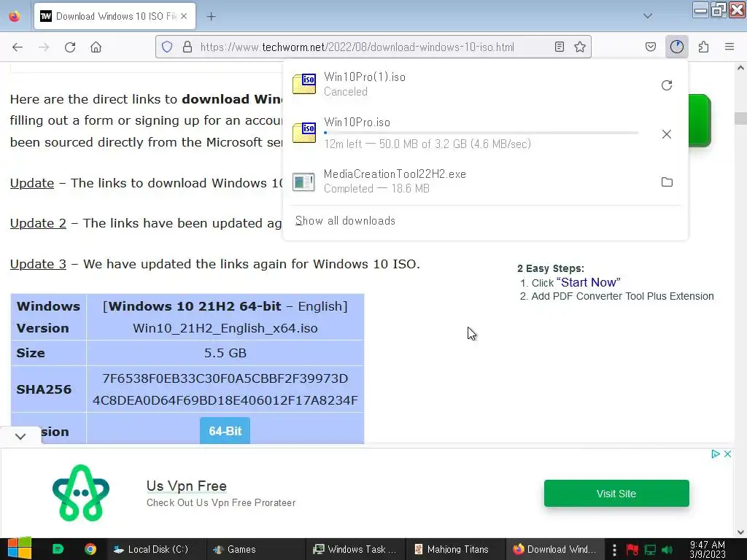This screenshot has height=560, width=747.
Task: Switch to Download Wind... Firefox taskbar button
Action: click(554, 549)
